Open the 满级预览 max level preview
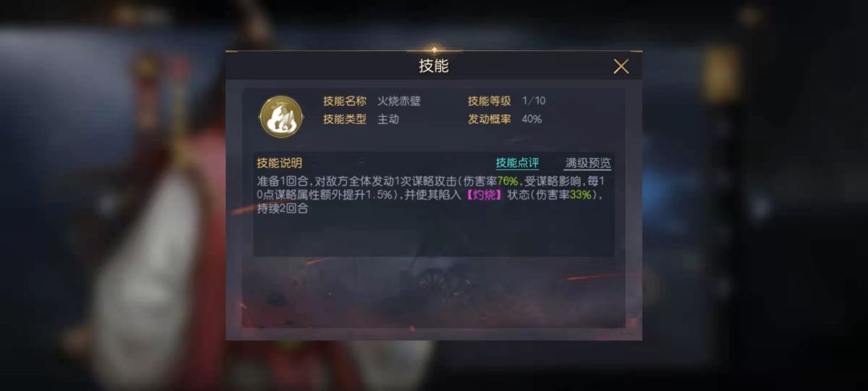Viewport: 868px width, 391px height. pos(588,163)
